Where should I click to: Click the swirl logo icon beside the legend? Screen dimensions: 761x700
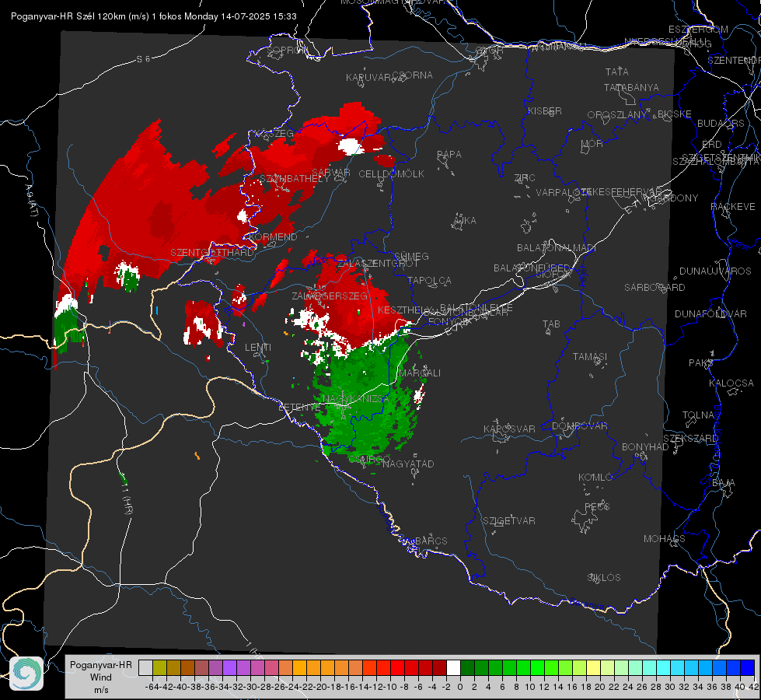[26, 674]
